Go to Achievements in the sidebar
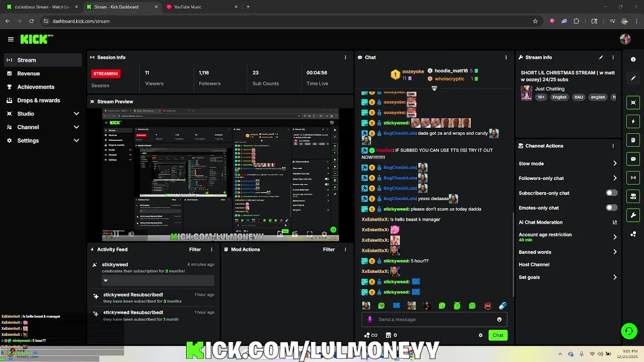Viewport: 644px width, 362px height. pos(42,87)
